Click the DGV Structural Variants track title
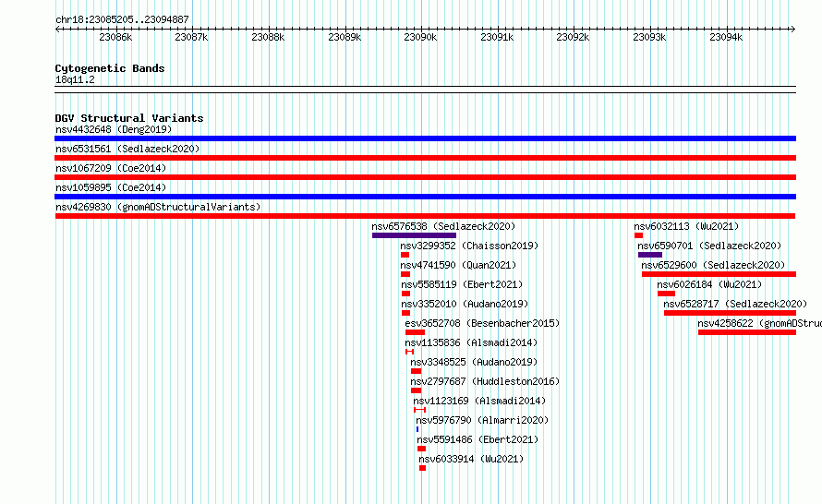The height and width of the screenshot is (504, 822). point(129,118)
